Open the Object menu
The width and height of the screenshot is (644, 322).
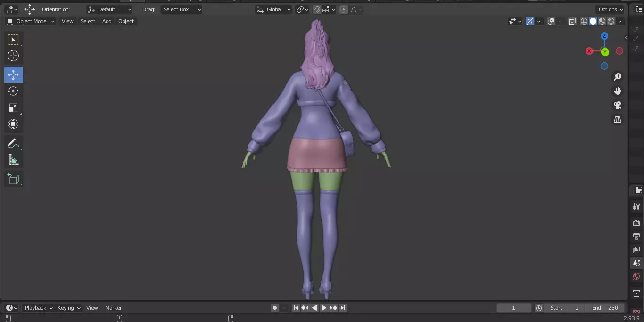coord(126,21)
